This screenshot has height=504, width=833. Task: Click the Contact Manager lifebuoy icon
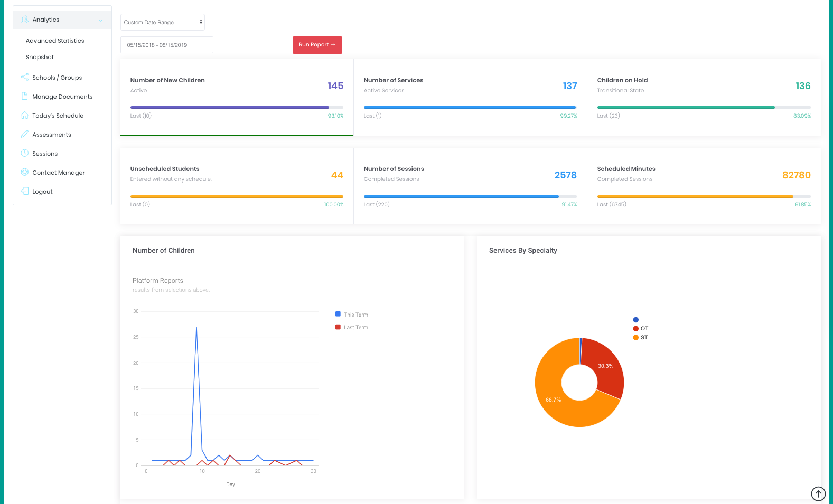coord(24,173)
